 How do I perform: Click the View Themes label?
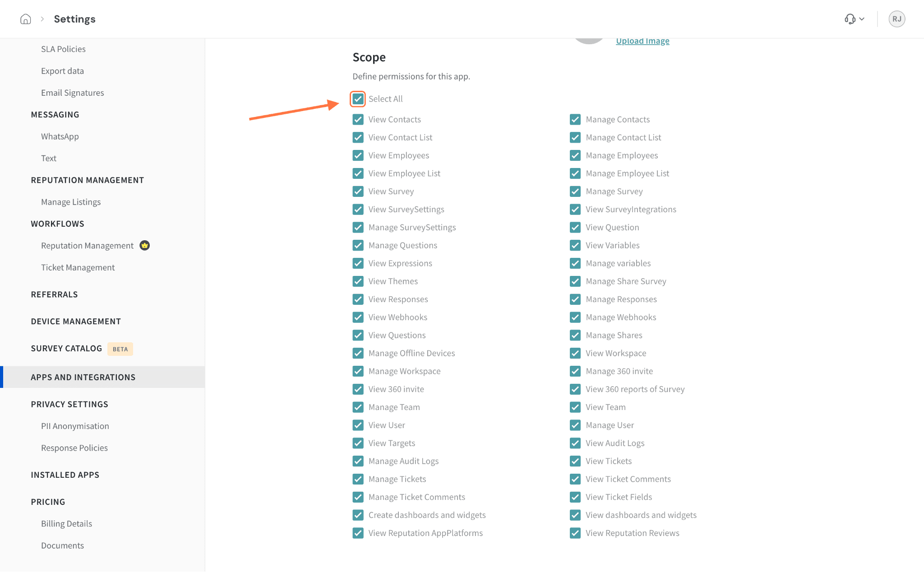[x=393, y=281]
